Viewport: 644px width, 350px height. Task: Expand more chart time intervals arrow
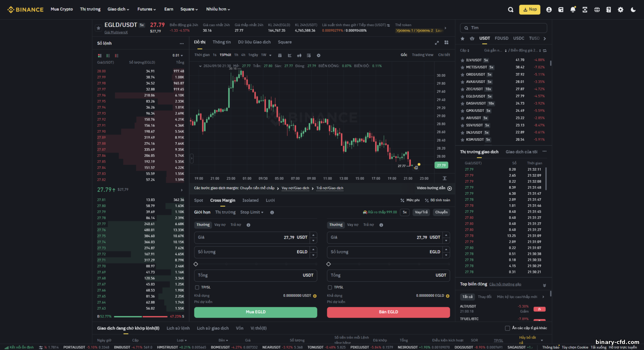[x=270, y=55]
